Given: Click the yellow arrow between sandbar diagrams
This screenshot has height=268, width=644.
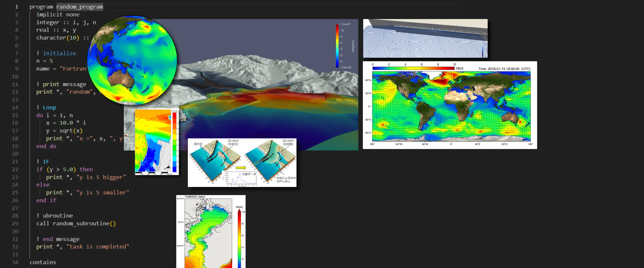Looking at the screenshot, I should coord(241,167).
